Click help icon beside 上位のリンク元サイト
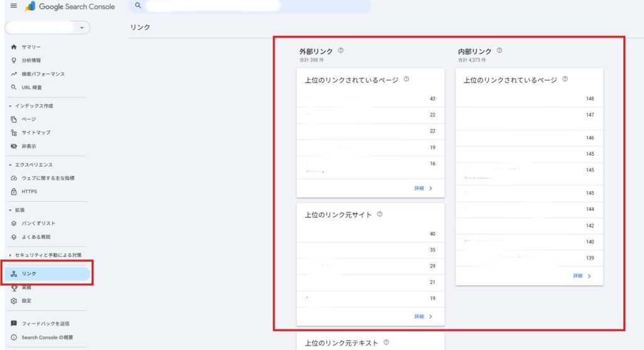The height and width of the screenshot is (350, 644). (x=379, y=214)
